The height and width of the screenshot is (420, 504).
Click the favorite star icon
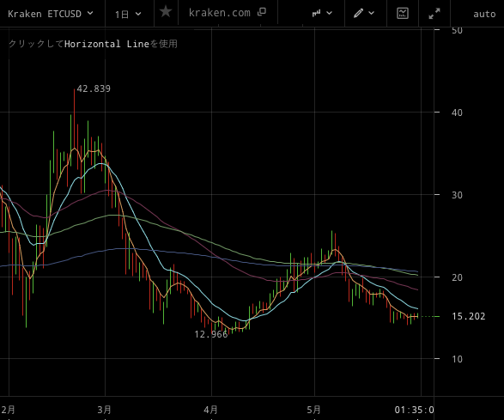(x=166, y=12)
